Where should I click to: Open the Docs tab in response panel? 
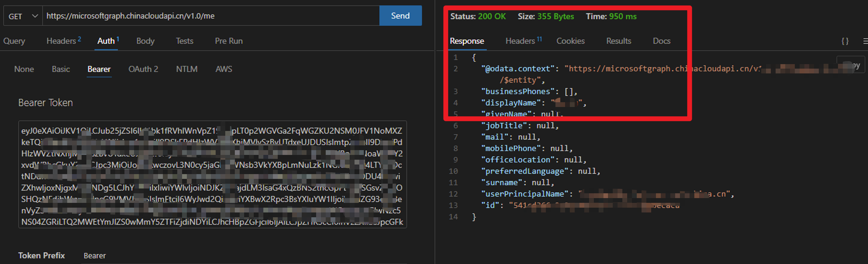point(661,41)
